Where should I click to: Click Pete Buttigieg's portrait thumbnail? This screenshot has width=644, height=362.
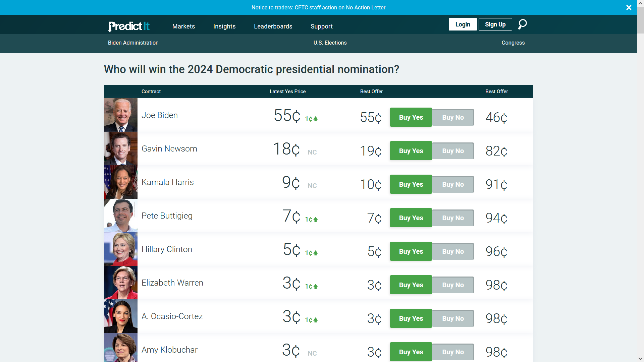tap(121, 216)
